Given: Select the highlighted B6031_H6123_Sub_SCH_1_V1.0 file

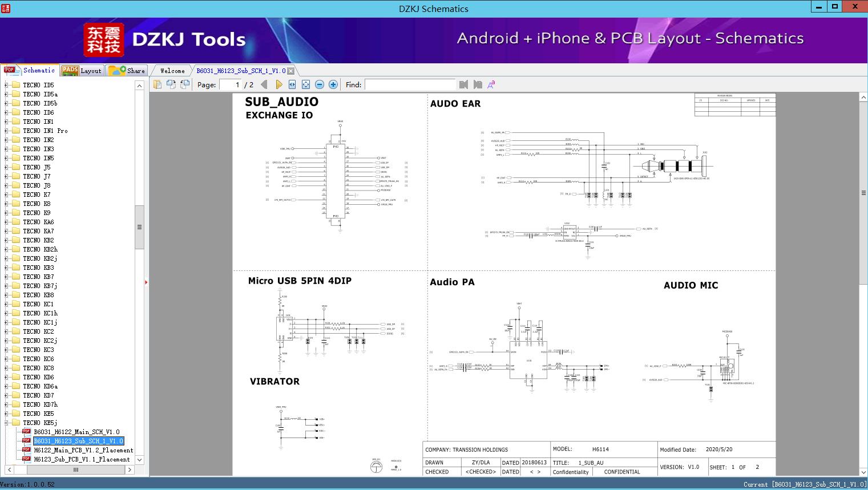Looking at the screenshot, I should (x=78, y=441).
